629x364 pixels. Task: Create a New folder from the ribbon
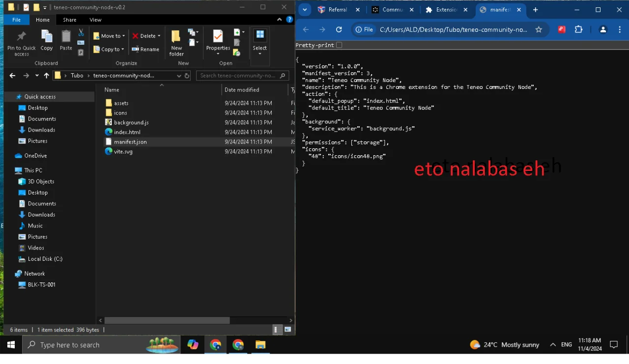tap(176, 43)
